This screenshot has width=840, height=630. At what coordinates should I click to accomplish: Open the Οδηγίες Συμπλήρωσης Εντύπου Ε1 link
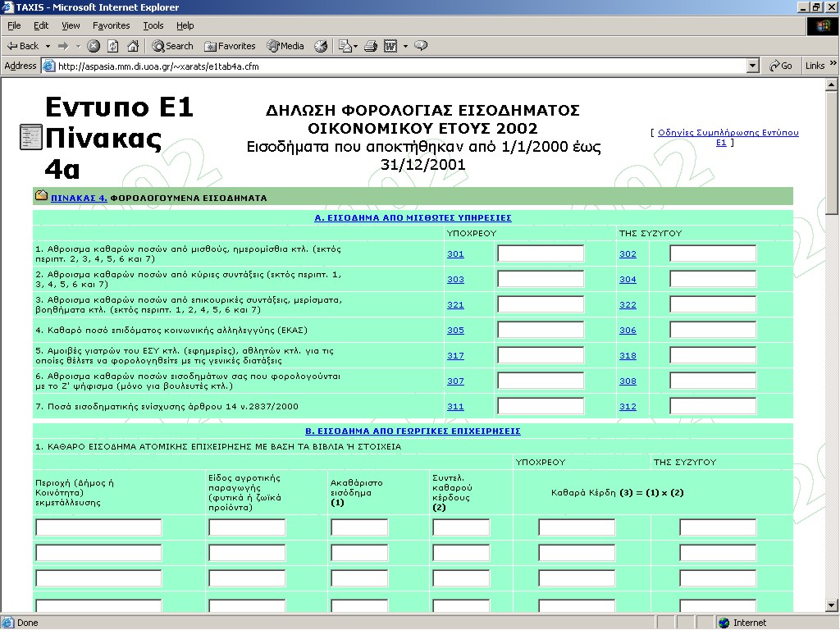[728, 137]
